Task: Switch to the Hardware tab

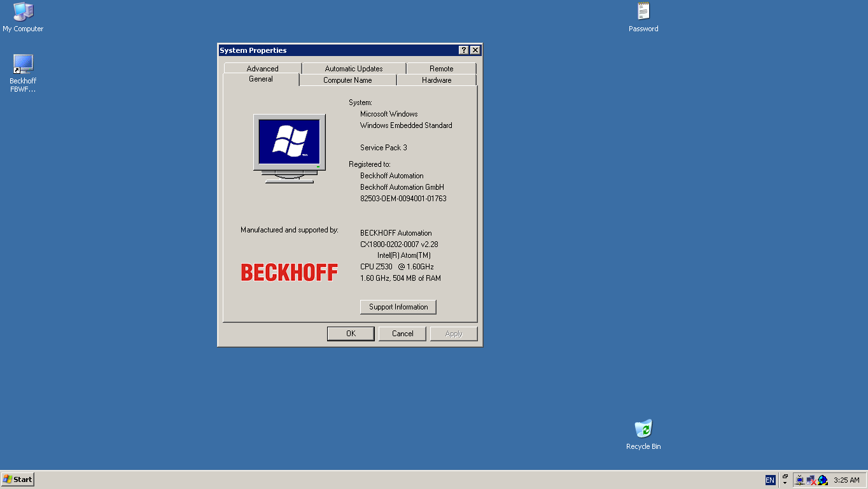Action: pyautogui.click(x=437, y=80)
